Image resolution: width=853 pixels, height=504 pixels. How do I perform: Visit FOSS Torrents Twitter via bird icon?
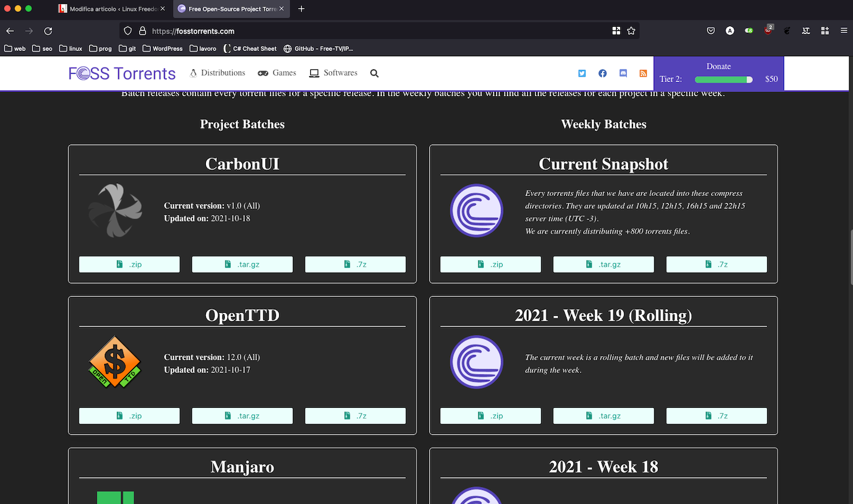coord(582,73)
